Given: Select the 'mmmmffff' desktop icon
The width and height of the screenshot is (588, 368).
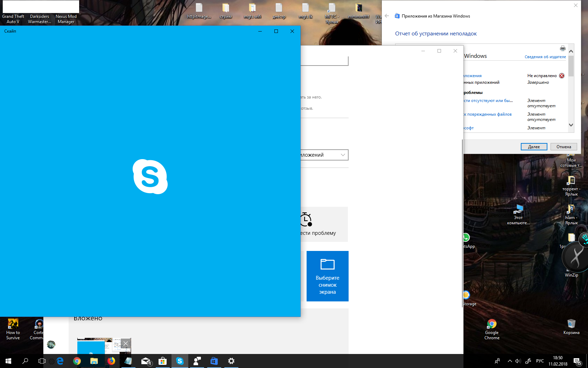Looking at the screenshot, I should (359, 11).
